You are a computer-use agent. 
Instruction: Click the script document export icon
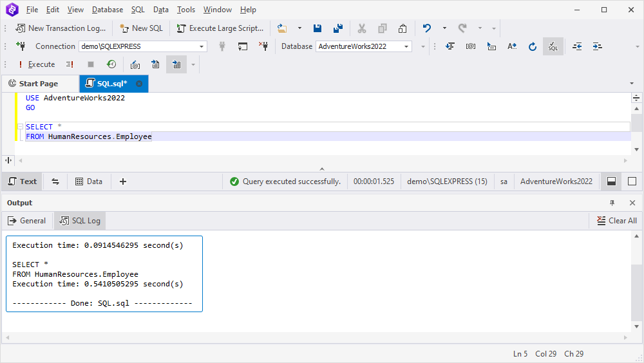coord(155,64)
